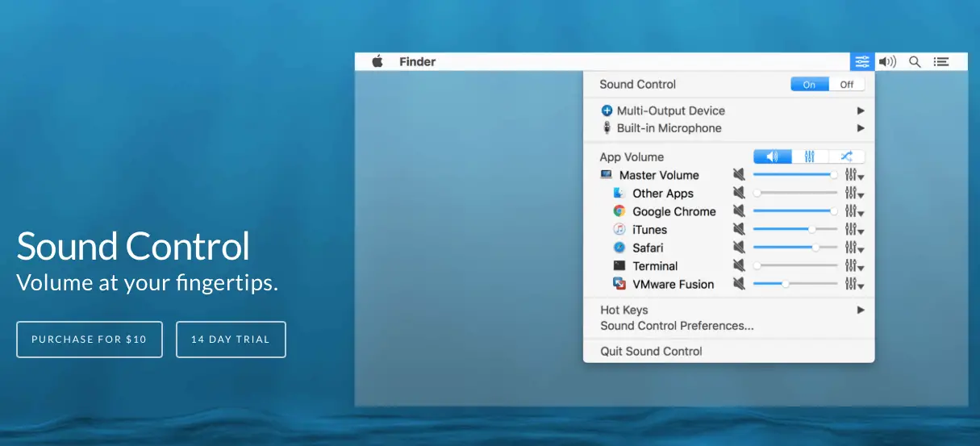Mute Other Apps
980x446 pixels.
click(x=739, y=194)
